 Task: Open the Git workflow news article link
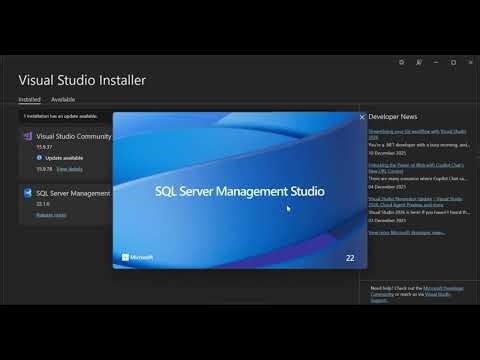click(x=417, y=134)
